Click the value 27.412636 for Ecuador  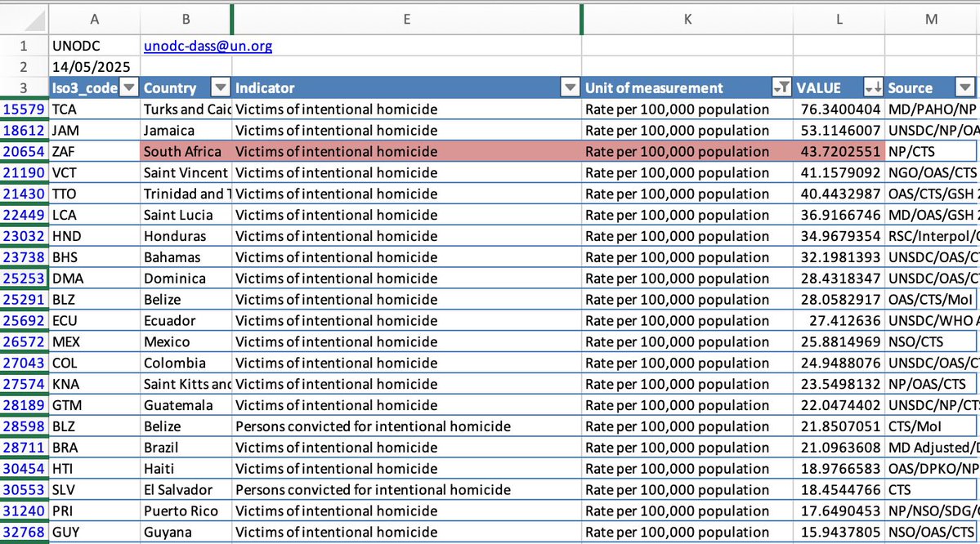(x=839, y=320)
